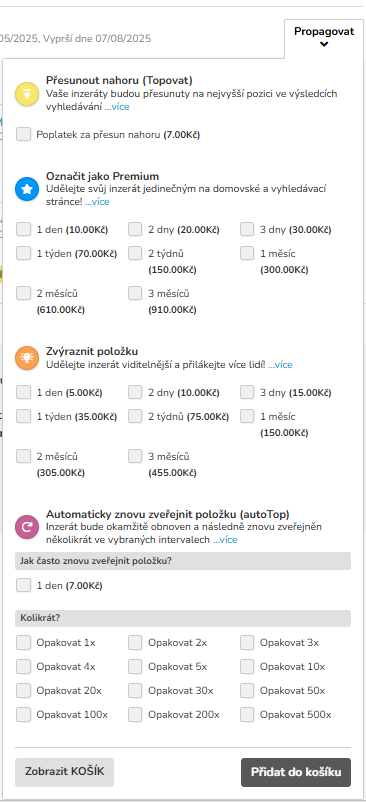
Task: Check autoTop 1 den (7.00Kč) interval
Action: (23, 585)
